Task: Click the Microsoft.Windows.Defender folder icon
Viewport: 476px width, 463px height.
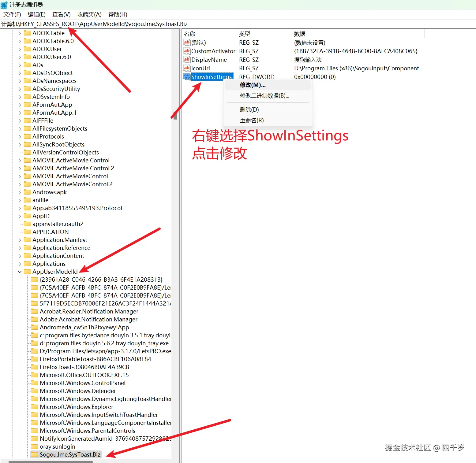Action: 35,391
